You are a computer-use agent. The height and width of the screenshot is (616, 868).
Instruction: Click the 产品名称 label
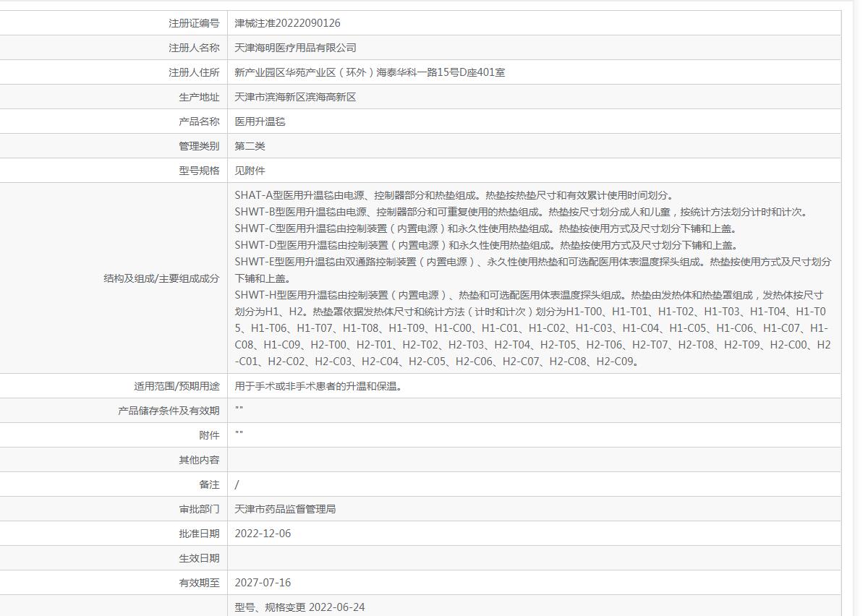coord(199,121)
